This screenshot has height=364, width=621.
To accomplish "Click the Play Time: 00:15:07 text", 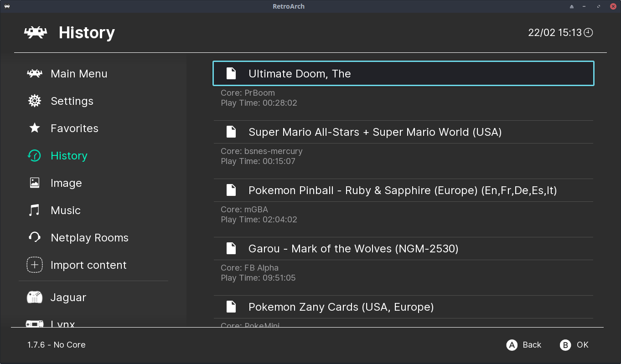I will 259,161.
